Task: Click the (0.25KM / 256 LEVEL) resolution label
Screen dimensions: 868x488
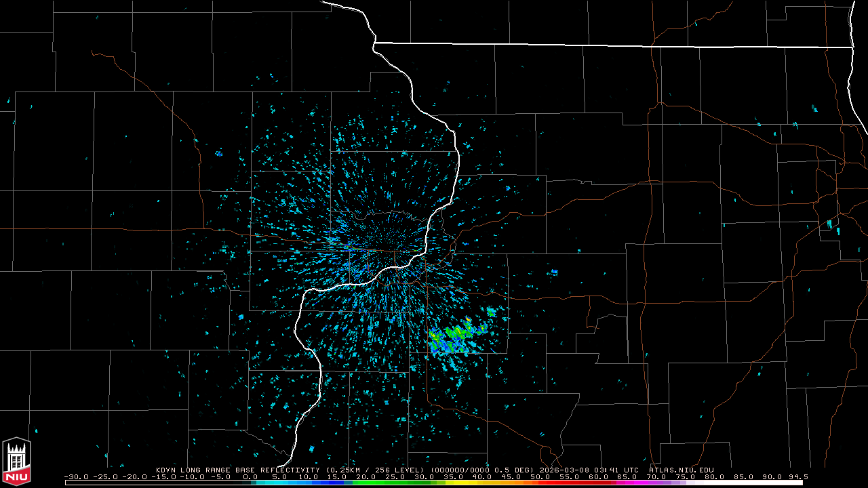Action: [x=375, y=470]
